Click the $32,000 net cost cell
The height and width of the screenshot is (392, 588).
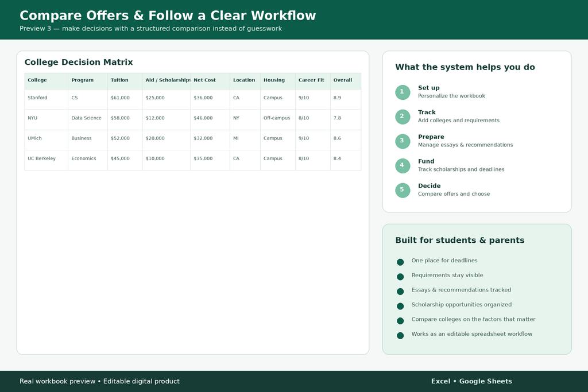click(x=210, y=140)
